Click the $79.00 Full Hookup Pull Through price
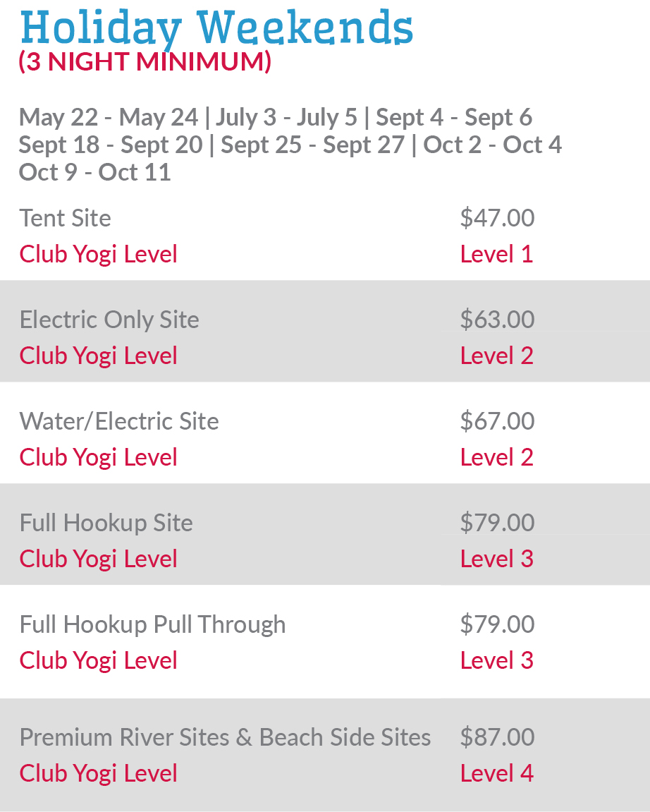The height and width of the screenshot is (812, 650). pyautogui.click(x=497, y=624)
